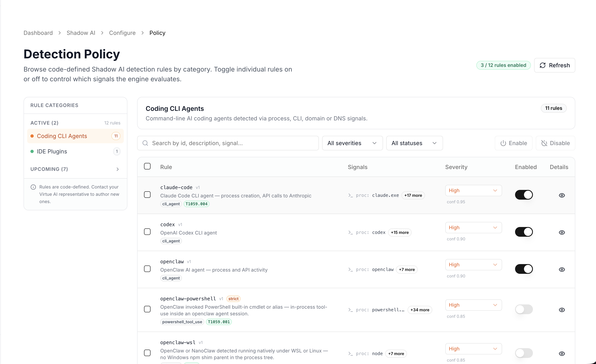This screenshot has height=364, width=596.
Task: Change severity dropdown for openclaw
Action: pyautogui.click(x=473, y=265)
